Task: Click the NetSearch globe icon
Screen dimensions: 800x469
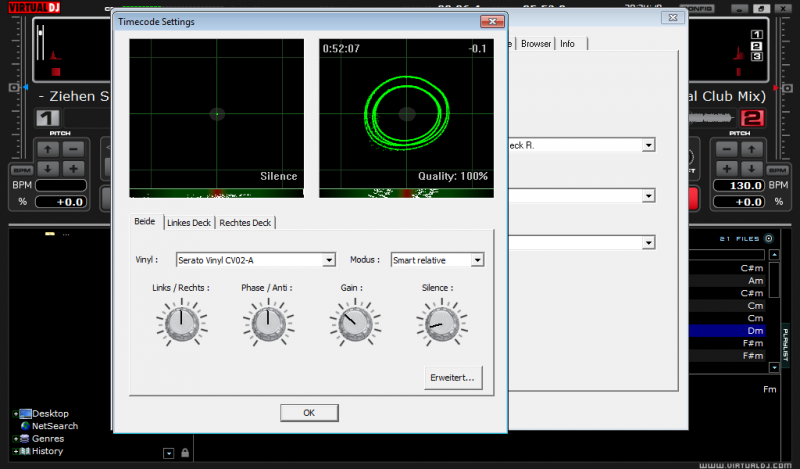Action: pos(26,426)
